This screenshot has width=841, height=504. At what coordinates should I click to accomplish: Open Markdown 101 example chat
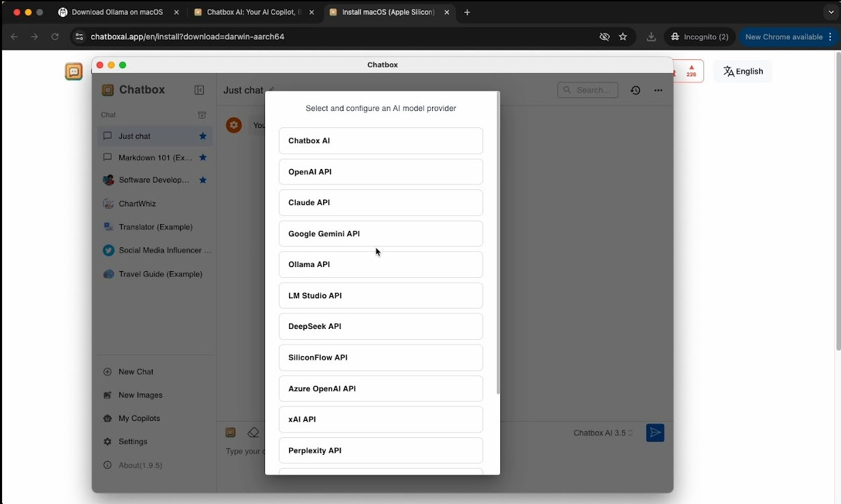pos(155,157)
